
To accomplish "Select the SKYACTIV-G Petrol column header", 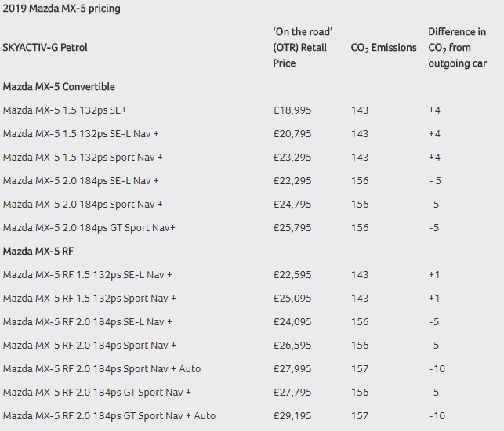I will pyautogui.click(x=45, y=48).
